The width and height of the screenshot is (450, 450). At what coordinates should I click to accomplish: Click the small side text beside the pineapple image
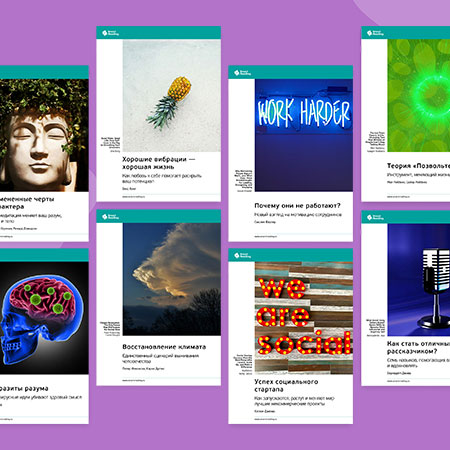[111, 144]
